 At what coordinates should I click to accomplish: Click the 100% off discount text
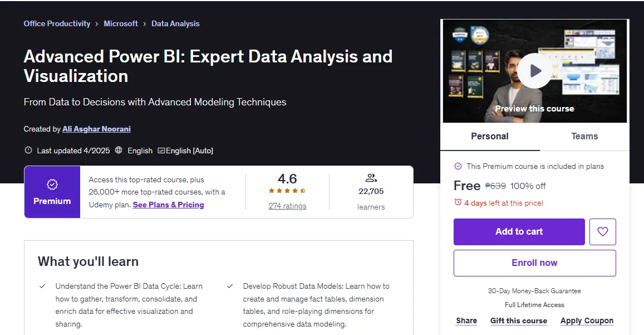click(x=528, y=186)
